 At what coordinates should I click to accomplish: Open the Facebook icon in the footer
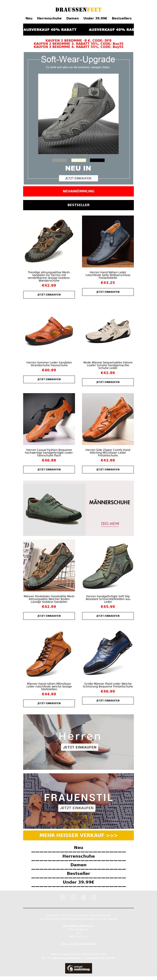(63, 897)
